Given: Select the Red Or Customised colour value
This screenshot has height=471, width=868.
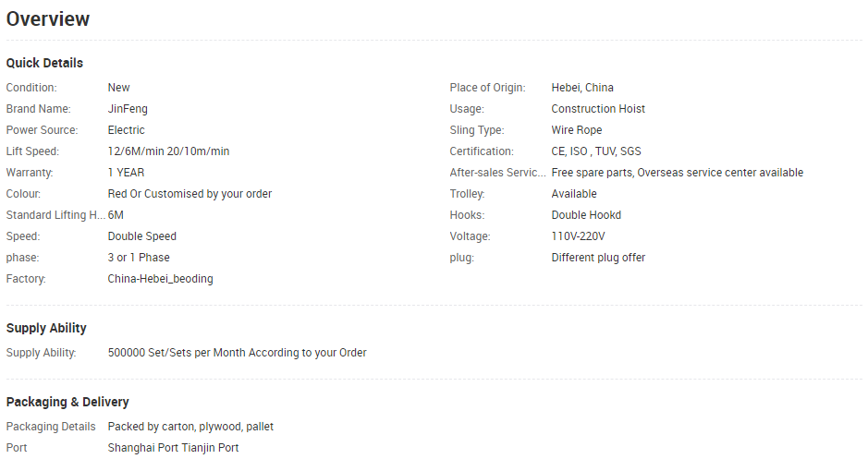Looking at the screenshot, I should coord(189,194).
